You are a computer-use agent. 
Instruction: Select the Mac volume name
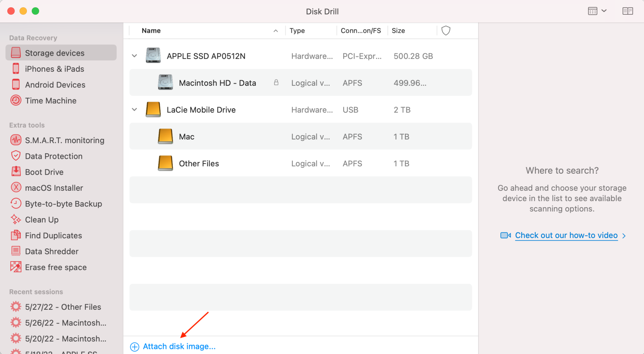coord(186,136)
